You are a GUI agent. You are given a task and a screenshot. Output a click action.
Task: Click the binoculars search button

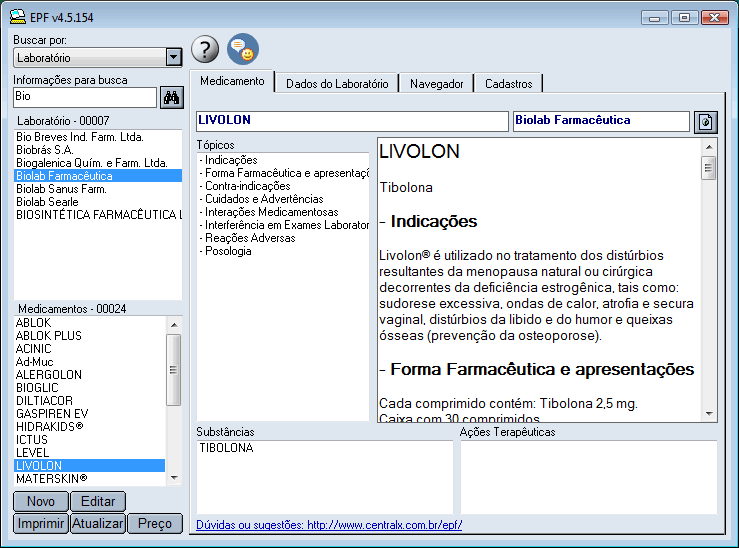(x=172, y=98)
